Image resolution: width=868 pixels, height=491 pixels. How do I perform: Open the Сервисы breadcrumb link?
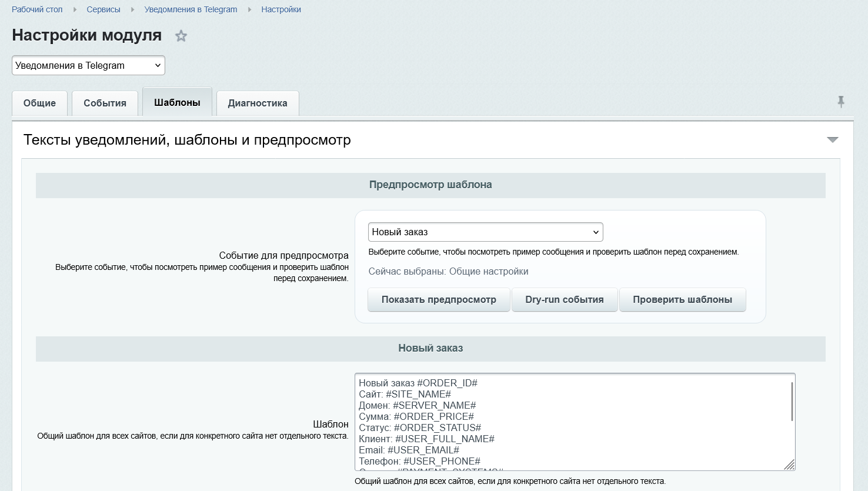click(x=104, y=9)
